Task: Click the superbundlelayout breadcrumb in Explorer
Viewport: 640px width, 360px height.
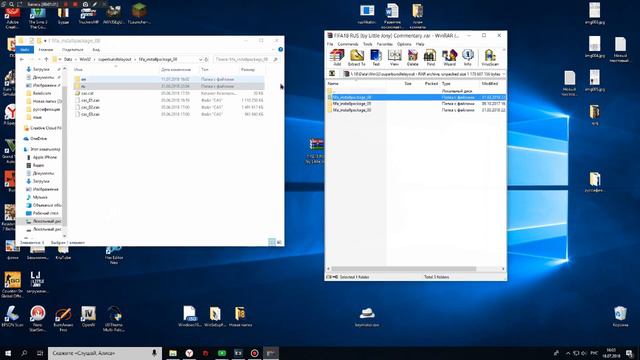Action: (114, 60)
